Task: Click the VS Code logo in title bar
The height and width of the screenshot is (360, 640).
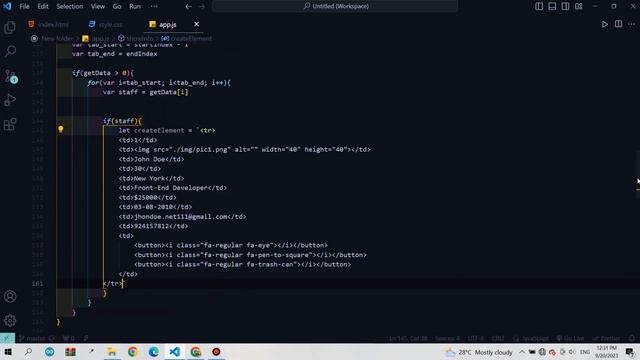Action: 7,6
